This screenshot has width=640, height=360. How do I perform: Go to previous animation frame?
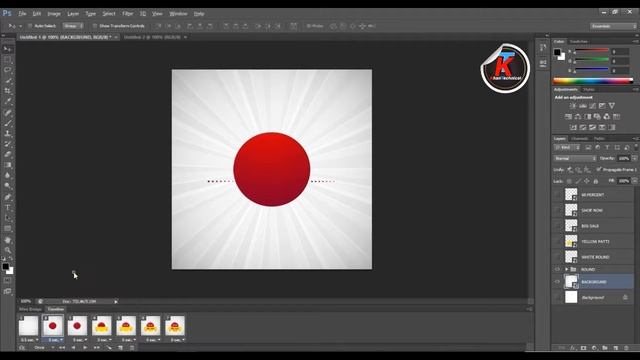tap(73, 348)
